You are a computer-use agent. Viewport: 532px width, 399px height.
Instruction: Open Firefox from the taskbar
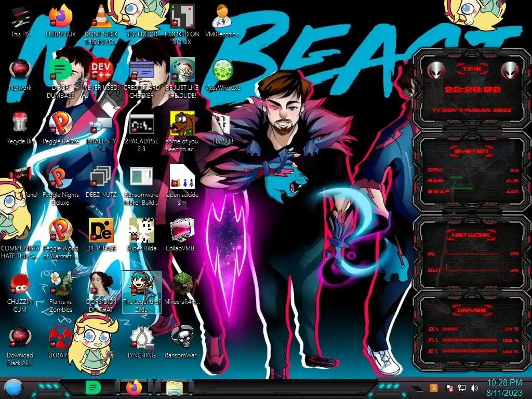(x=134, y=388)
